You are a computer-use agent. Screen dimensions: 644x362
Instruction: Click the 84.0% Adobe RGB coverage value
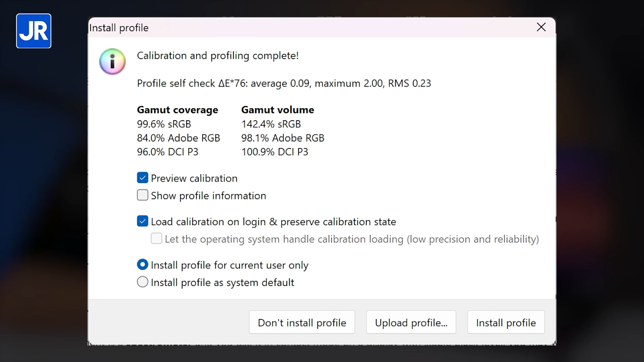point(179,138)
